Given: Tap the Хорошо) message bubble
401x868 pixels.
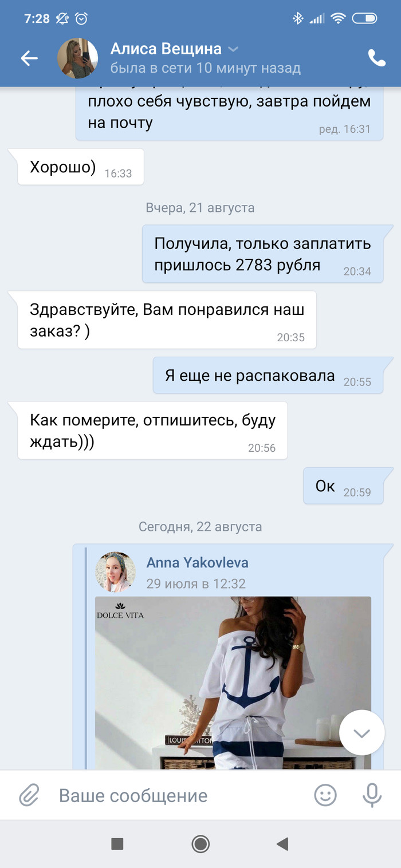Looking at the screenshot, I should pyautogui.click(x=80, y=167).
